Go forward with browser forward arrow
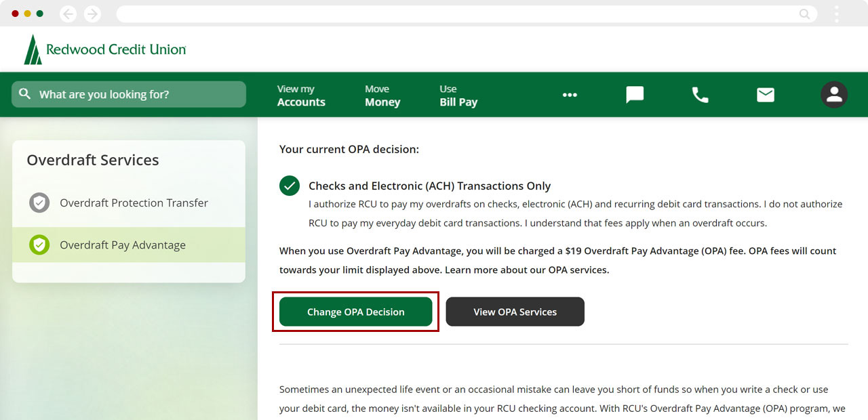Screen dimensions: 868x420 point(92,14)
